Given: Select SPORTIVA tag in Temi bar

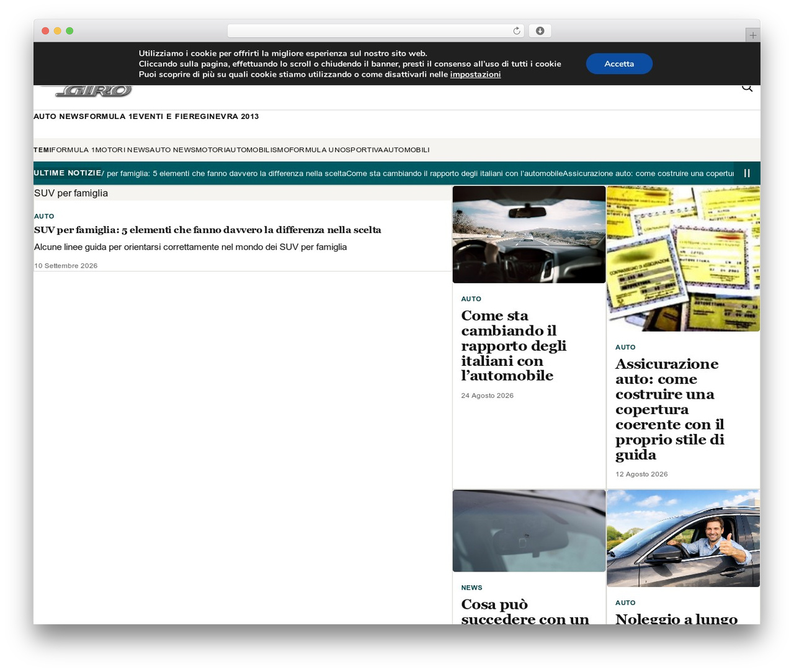Looking at the screenshot, I should point(363,150).
